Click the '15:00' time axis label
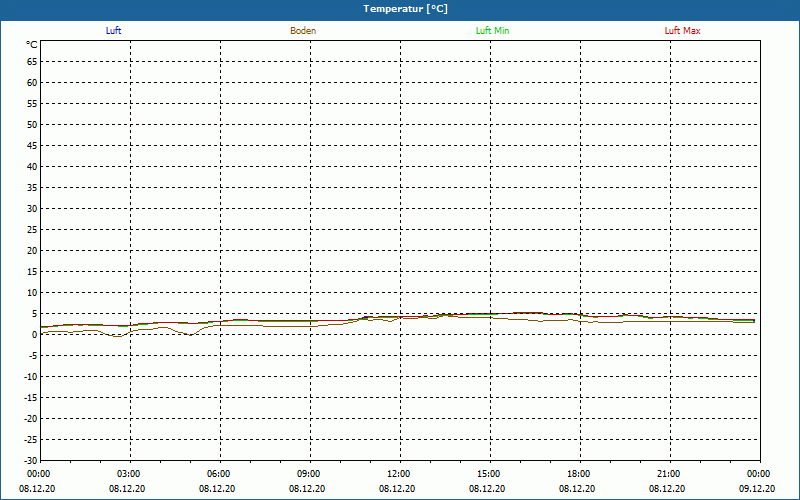Viewport: 800px width, 500px height. [488, 474]
